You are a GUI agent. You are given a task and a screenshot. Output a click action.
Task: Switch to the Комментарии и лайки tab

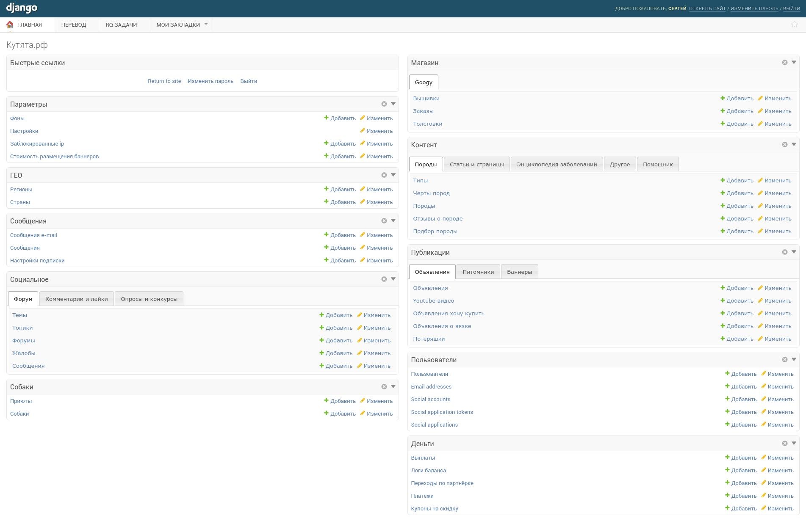click(x=76, y=299)
